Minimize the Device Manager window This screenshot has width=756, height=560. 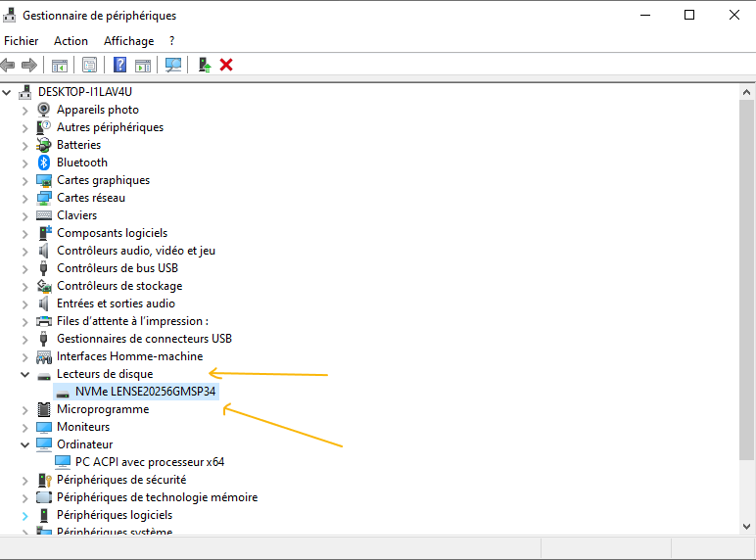point(645,15)
